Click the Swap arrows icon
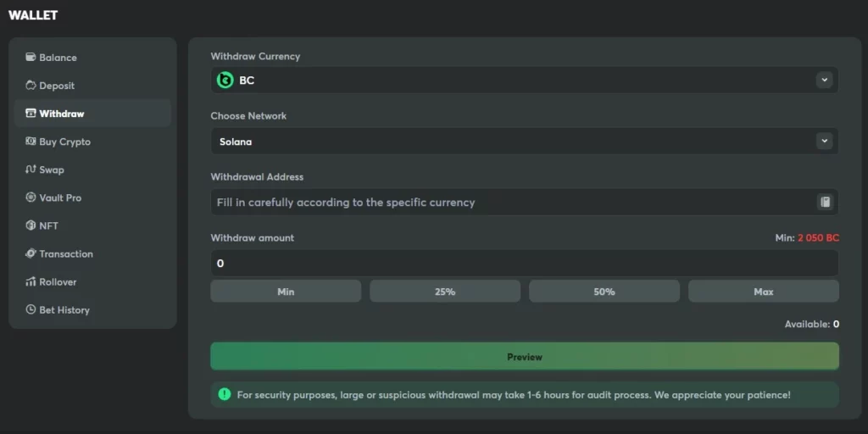This screenshot has height=434, width=868. tap(31, 170)
